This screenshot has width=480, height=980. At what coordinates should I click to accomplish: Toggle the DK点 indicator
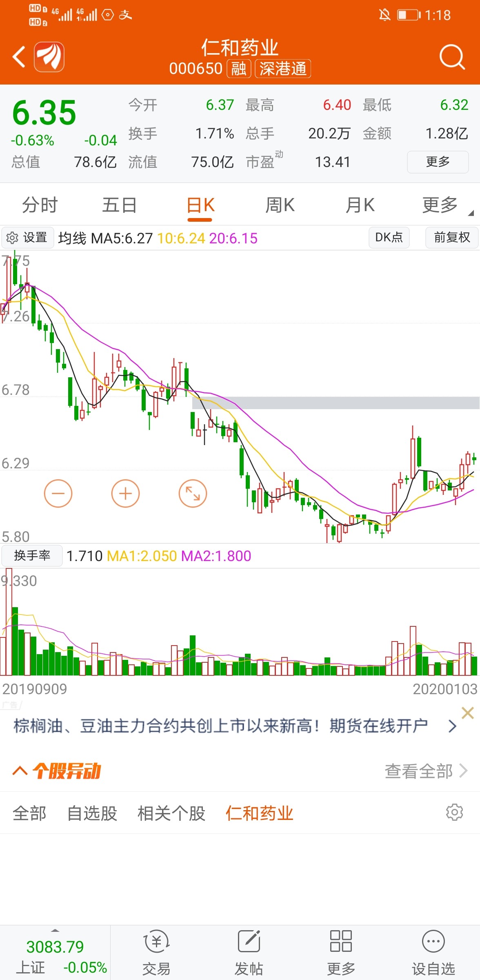tap(389, 237)
